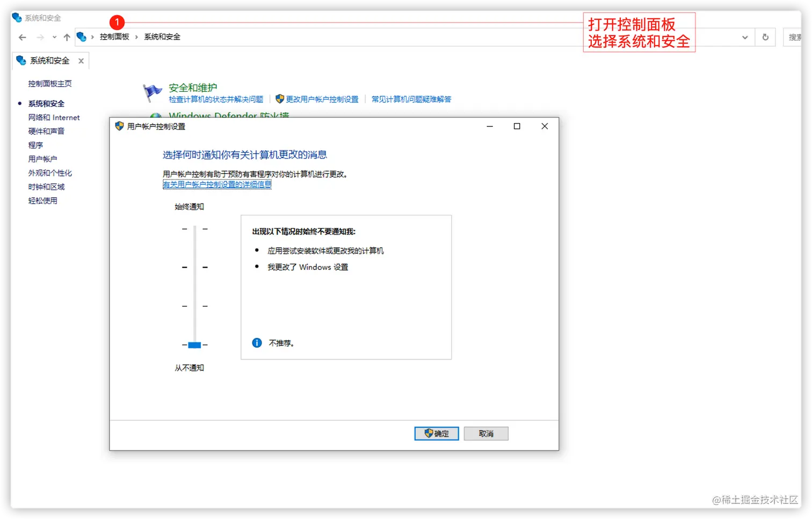
Task: Click the UAC shield icon beside 更改用户帐户控制设置
Action: tap(279, 99)
